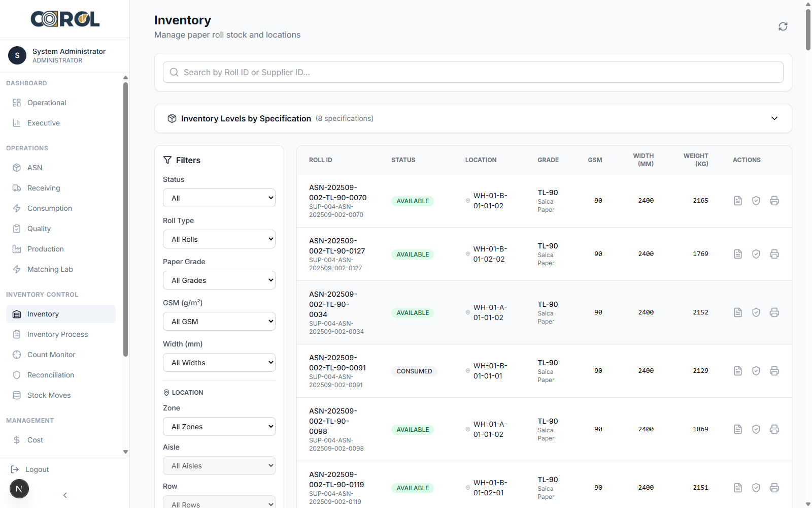This screenshot has width=812, height=508.
Task: Switch to the Executive dashboard
Action: 44,122
